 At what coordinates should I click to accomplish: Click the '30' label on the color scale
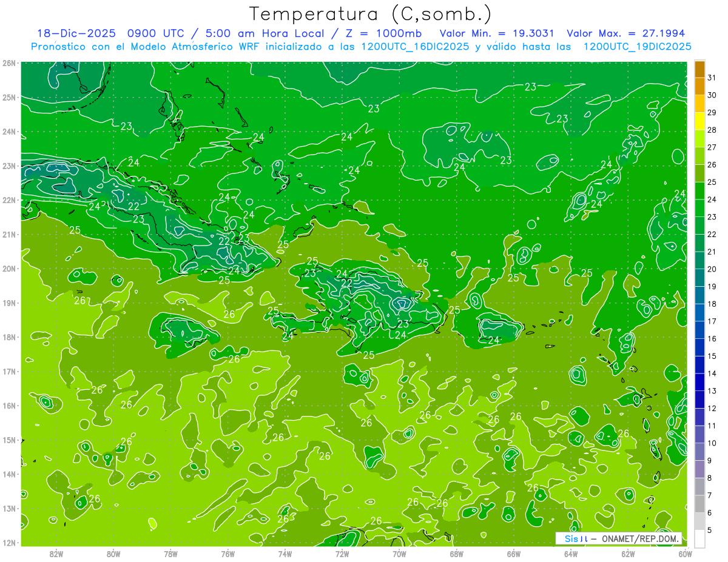click(x=712, y=95)
